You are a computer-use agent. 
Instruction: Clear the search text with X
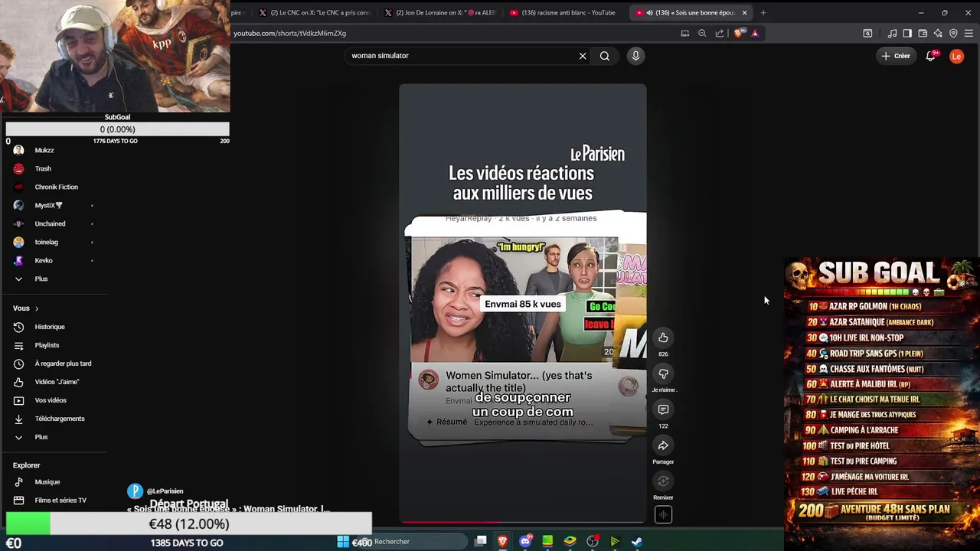click(583, 56)
